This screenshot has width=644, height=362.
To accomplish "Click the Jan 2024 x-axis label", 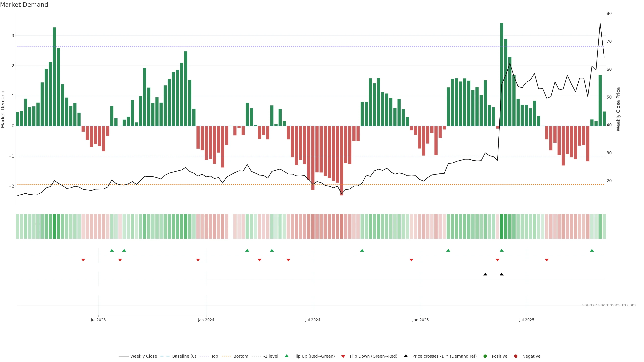I will tap(206, 320).
